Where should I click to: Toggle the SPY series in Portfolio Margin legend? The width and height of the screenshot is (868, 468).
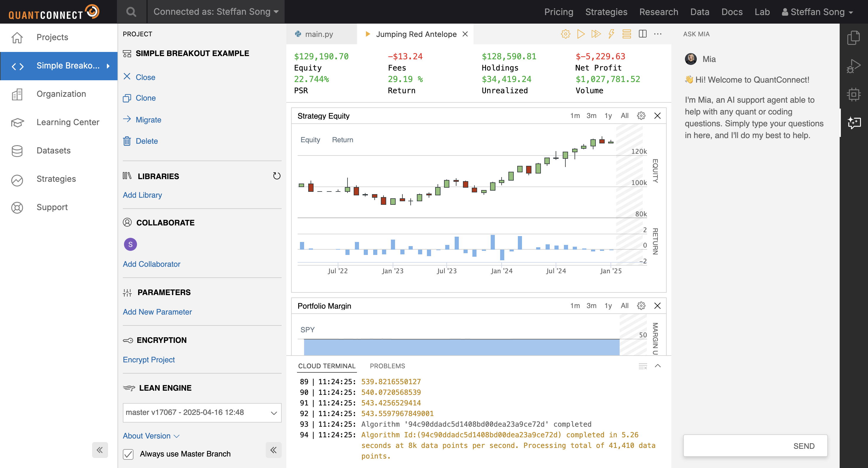point(307,330)
